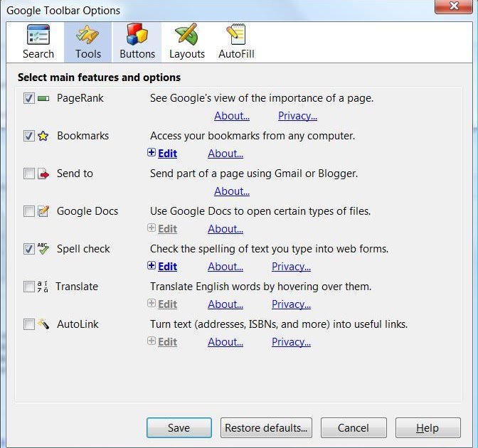Expand the Google Docs Edit options
478x448 pixels.
click(162, 228)
